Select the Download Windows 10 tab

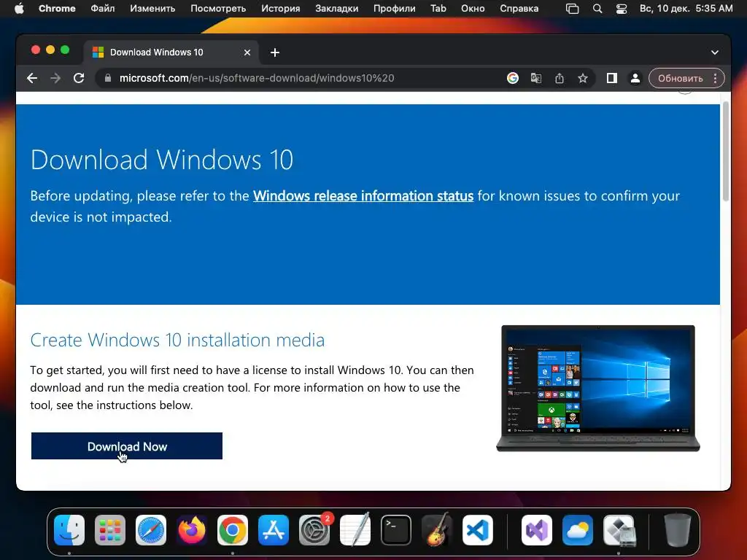[171, 52]
